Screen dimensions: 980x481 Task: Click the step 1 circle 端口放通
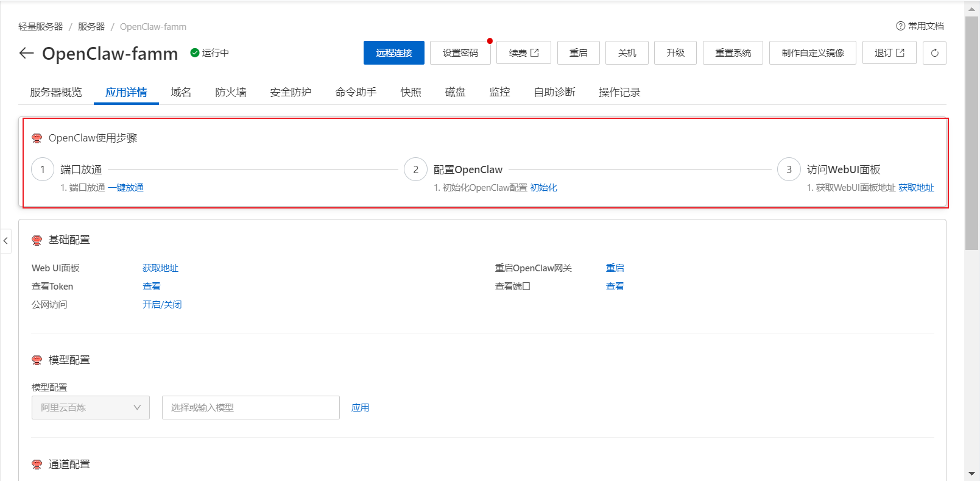click(43, 169)
